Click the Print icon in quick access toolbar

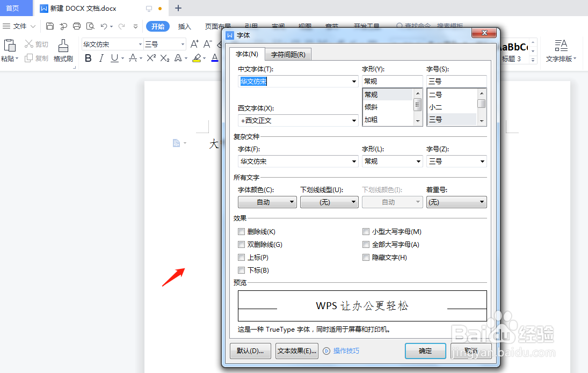coord(77,25)
